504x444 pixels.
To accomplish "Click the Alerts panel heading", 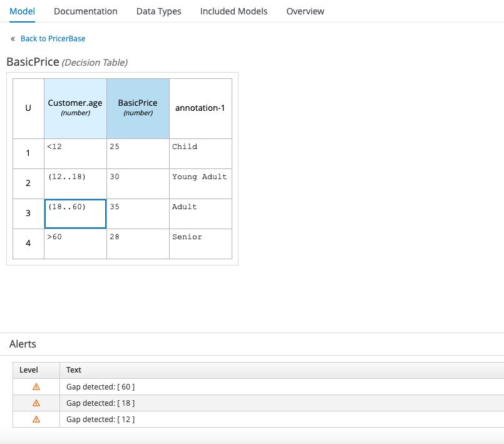I will [23, 344].
